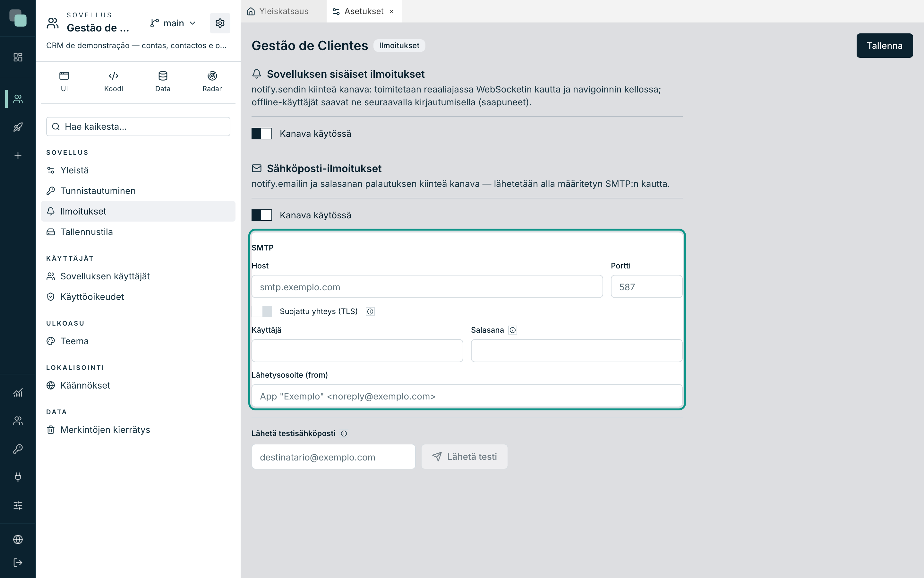Open Merkintöjen kierrätys
Image resolution: width=924 pixels, height=578 pixels.
(138, 430)
